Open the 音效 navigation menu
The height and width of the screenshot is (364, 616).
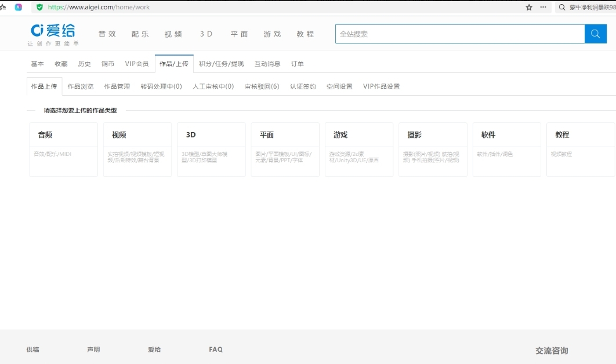point(107,34)
